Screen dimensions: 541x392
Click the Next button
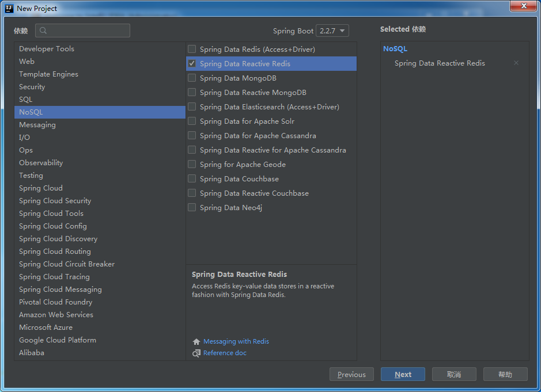[x=403, y=374]
